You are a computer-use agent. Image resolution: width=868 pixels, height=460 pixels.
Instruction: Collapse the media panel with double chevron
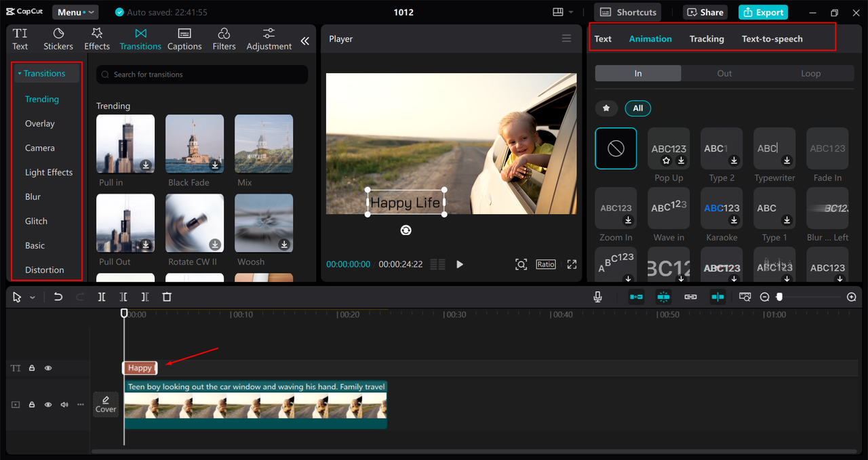[x=305, y=41]
